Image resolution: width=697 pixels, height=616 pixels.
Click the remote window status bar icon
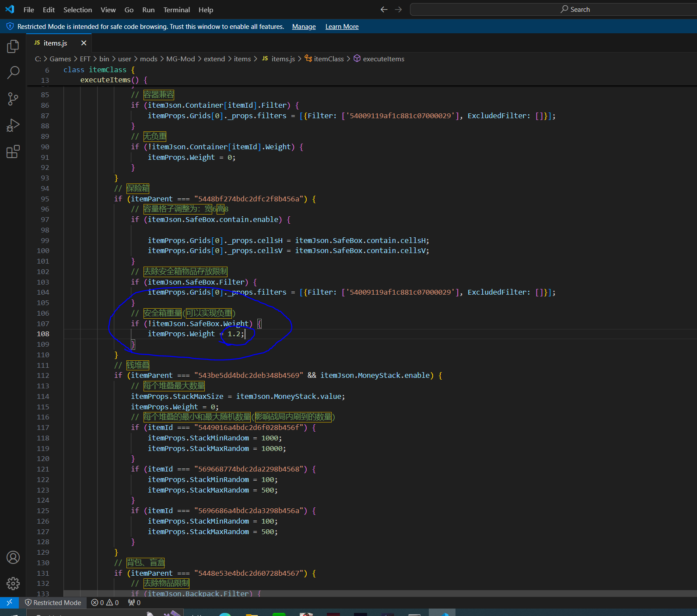[9, 602]
